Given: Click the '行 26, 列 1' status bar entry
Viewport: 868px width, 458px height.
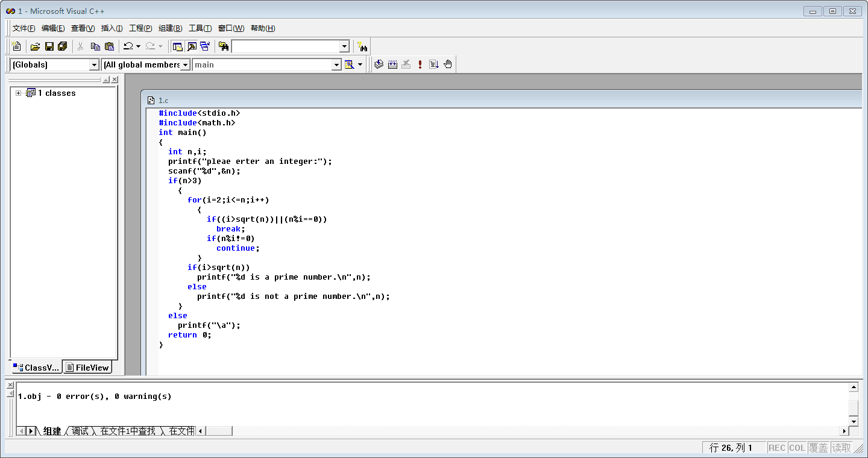Looking at the screenshot, I should pos(734,448).
